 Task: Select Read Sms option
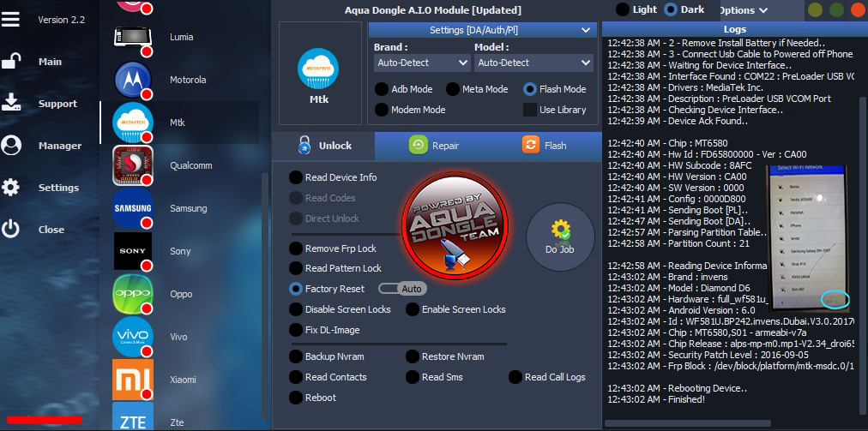pos(413,377)
